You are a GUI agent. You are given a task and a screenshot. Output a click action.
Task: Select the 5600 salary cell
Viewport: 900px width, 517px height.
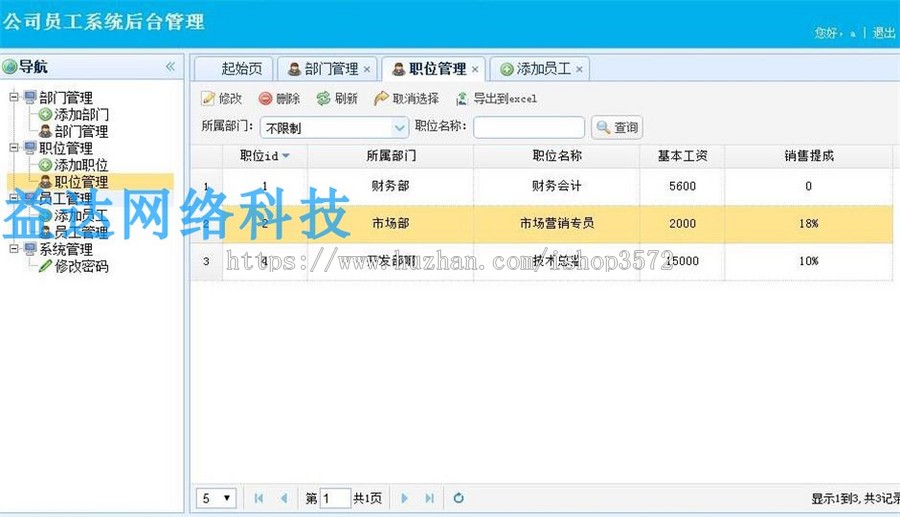point(682,186)
